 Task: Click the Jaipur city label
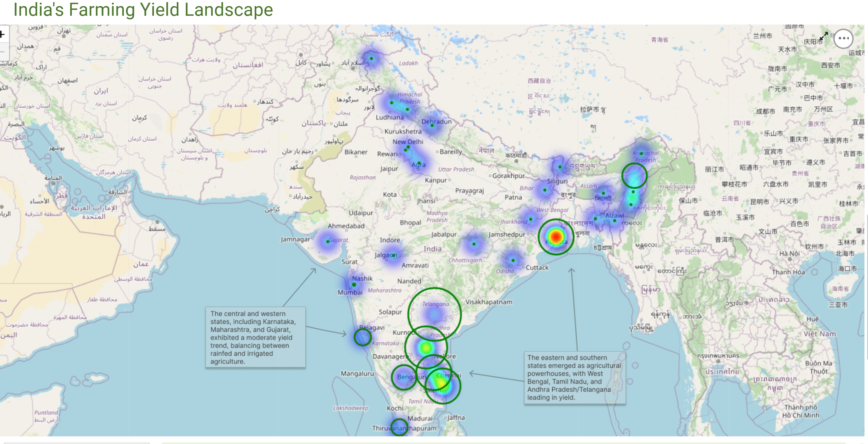tap(389, 169)
